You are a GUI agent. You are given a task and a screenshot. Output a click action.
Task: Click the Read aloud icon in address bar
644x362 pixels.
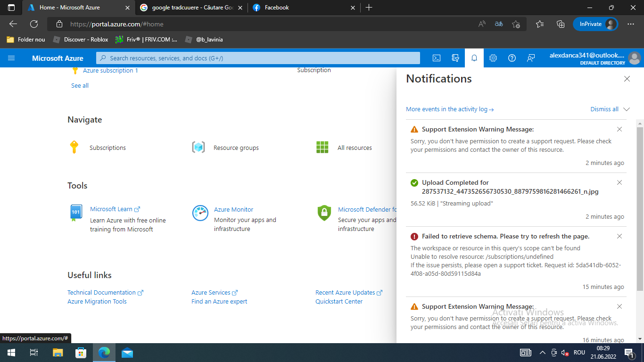pos(482,24)
